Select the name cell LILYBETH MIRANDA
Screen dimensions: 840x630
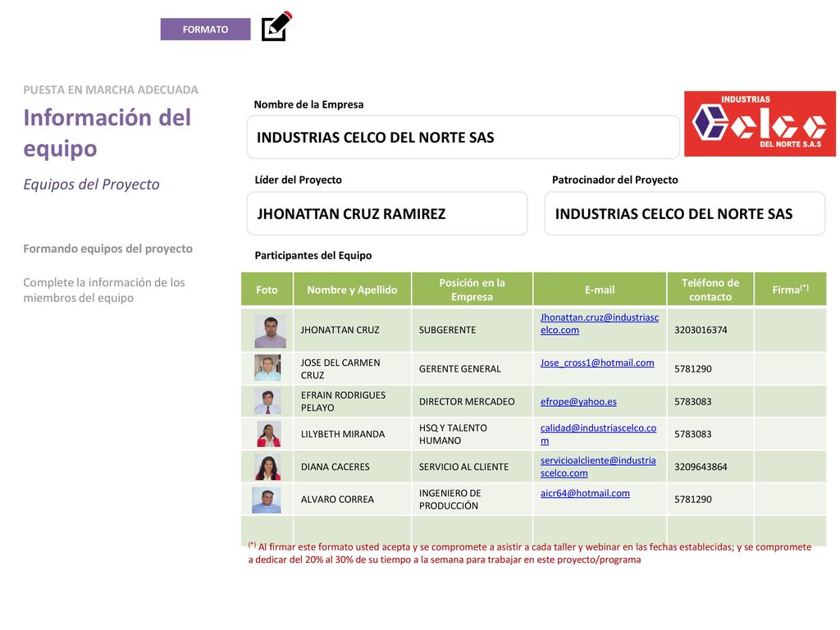352,434
